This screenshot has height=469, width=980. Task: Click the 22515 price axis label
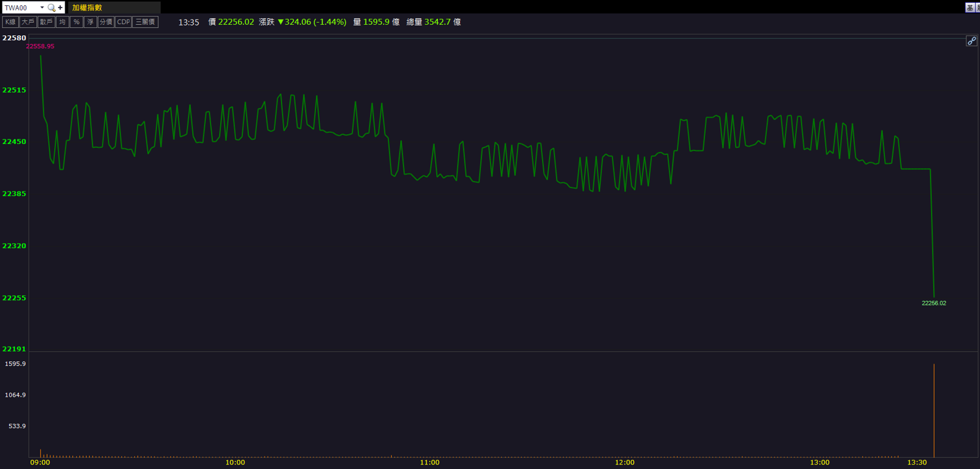[14, 90]
